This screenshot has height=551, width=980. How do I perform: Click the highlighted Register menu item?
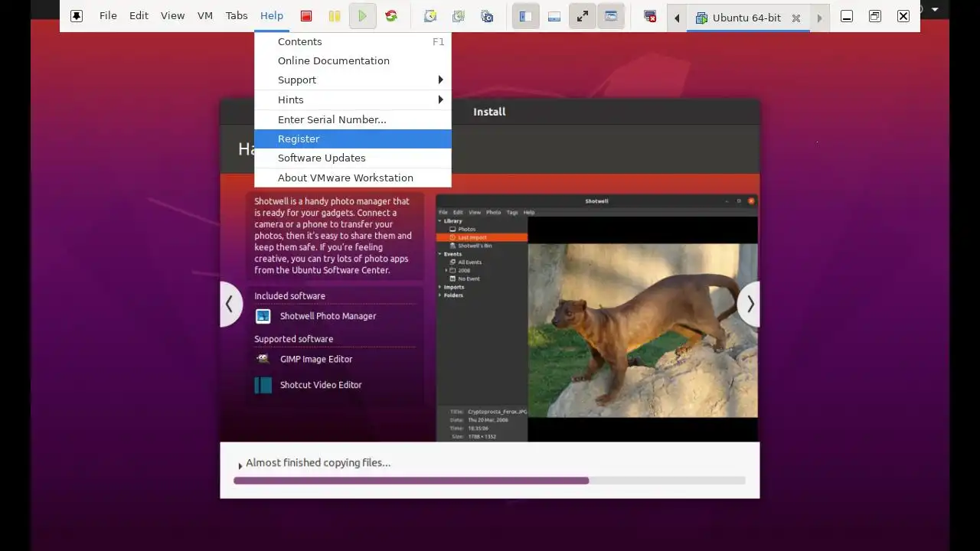click(x=353, y=139)
